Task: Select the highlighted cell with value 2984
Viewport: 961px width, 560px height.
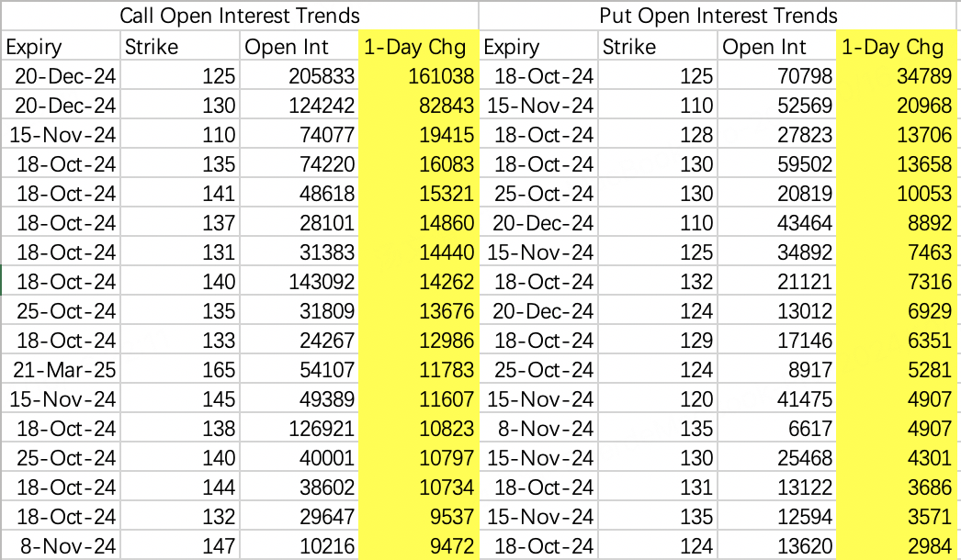Action: pos(896,545)
